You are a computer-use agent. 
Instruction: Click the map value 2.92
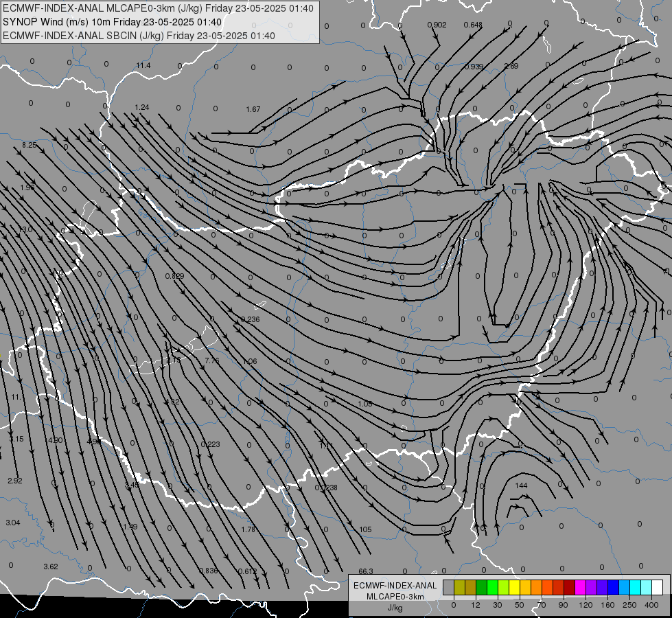15,481
